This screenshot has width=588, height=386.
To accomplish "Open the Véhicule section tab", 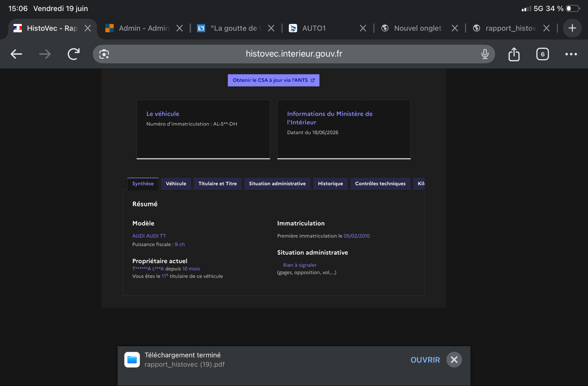I will pyautogui.click(x=176, y=184).
